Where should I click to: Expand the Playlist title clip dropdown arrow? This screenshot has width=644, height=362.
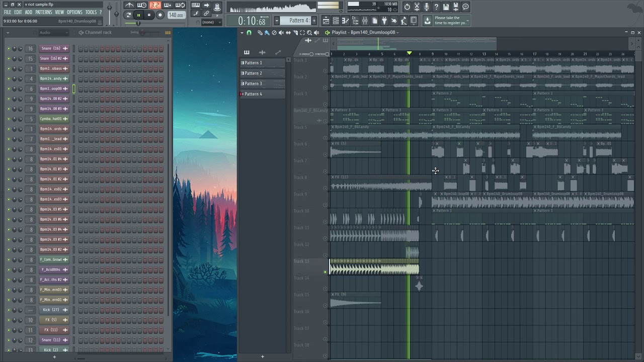397,32
